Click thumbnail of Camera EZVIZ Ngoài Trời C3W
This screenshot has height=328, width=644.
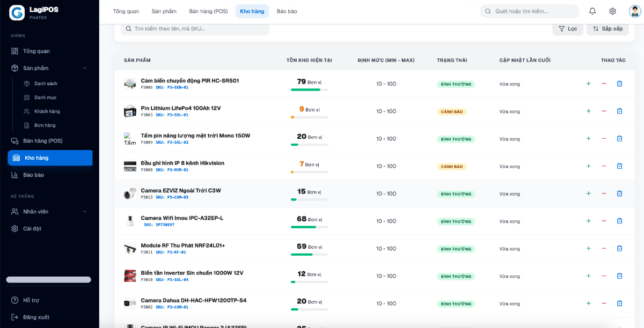coord(130,193)
